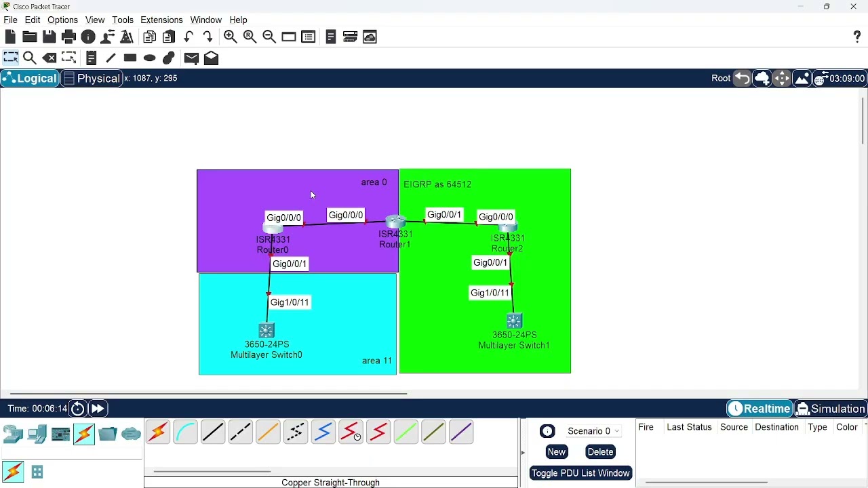Screen dimensions: 868x488
Task: Reset zoom with the magnifier R icon
Action: tap(250, 37)
